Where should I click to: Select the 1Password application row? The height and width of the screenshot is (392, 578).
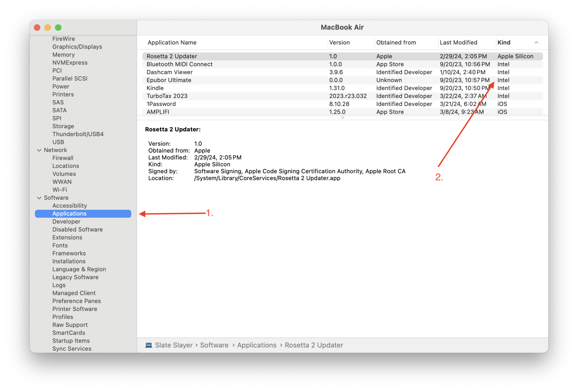coord(161,104)
